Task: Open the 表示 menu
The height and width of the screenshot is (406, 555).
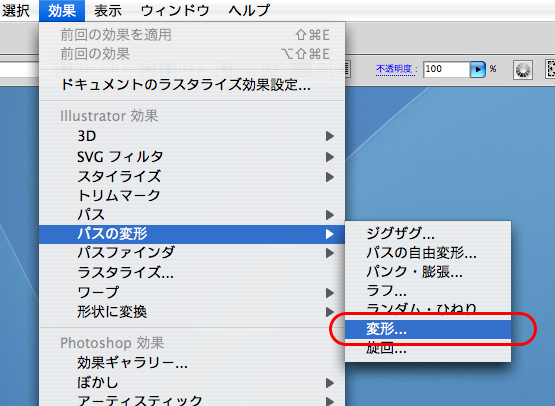Action: (108, 11)
